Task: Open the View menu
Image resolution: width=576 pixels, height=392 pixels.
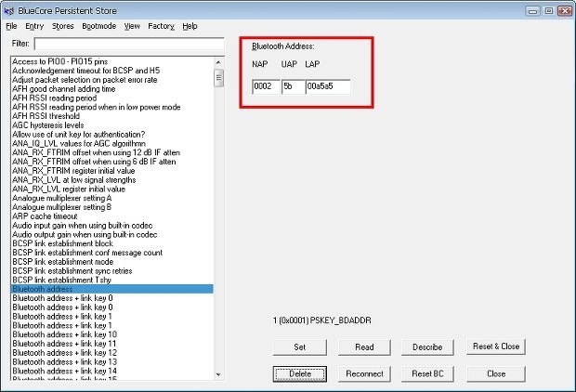Action: tap(132, 26)
